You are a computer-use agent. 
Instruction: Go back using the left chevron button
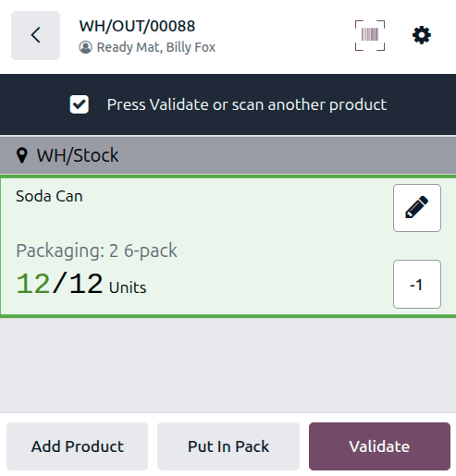point(35,35)
